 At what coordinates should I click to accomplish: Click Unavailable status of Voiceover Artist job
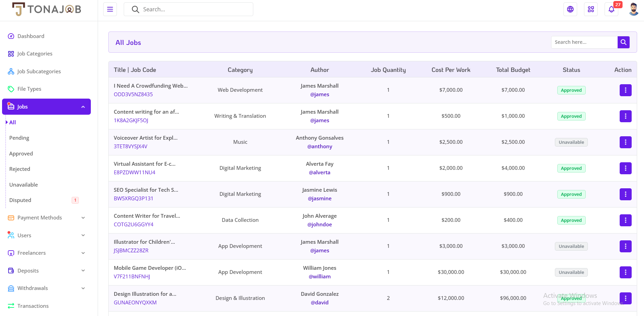571,142
